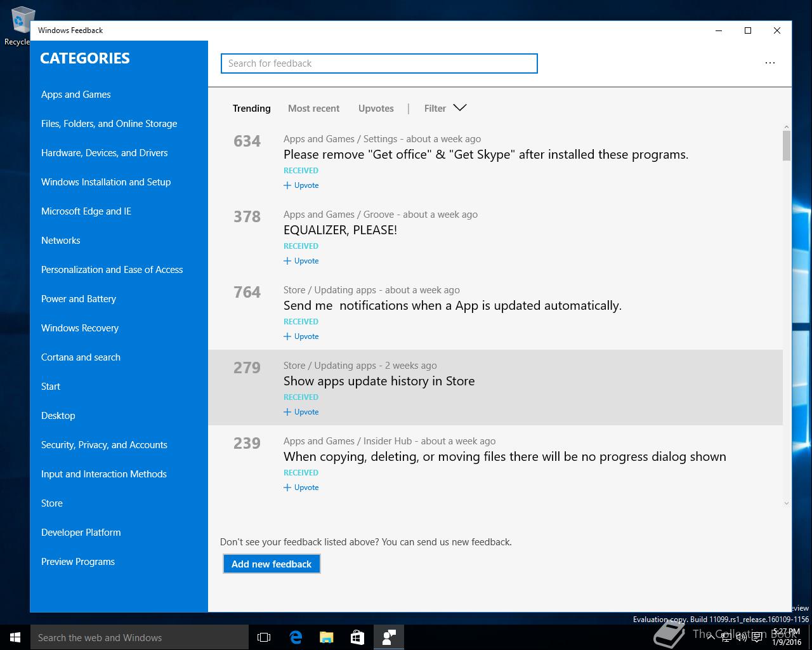Image resolution: width=812 pixels, height=650 pixels.
Task: Launch Microsoft Edge from the taskbar
Action: click(x=295, y=637)
